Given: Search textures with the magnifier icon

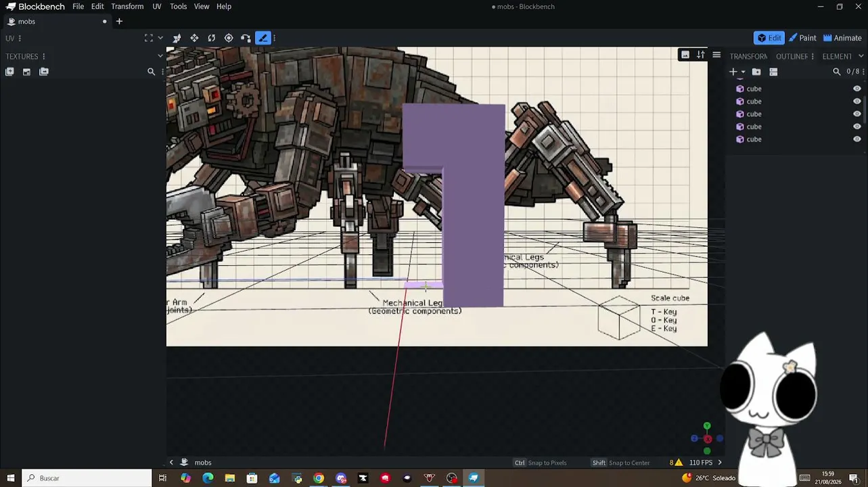Looking at the screenshot, I should [151, 72].
